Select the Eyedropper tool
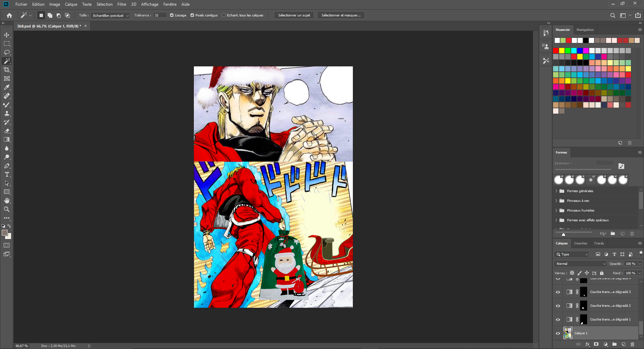This screenshot has height=349, width=644. point(7,87)
